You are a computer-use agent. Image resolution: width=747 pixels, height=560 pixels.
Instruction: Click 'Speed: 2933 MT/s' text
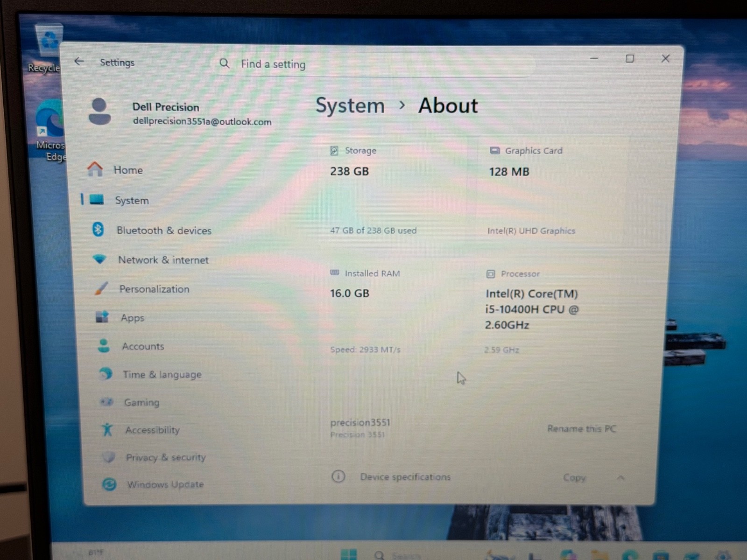click(x=365, y=350)
